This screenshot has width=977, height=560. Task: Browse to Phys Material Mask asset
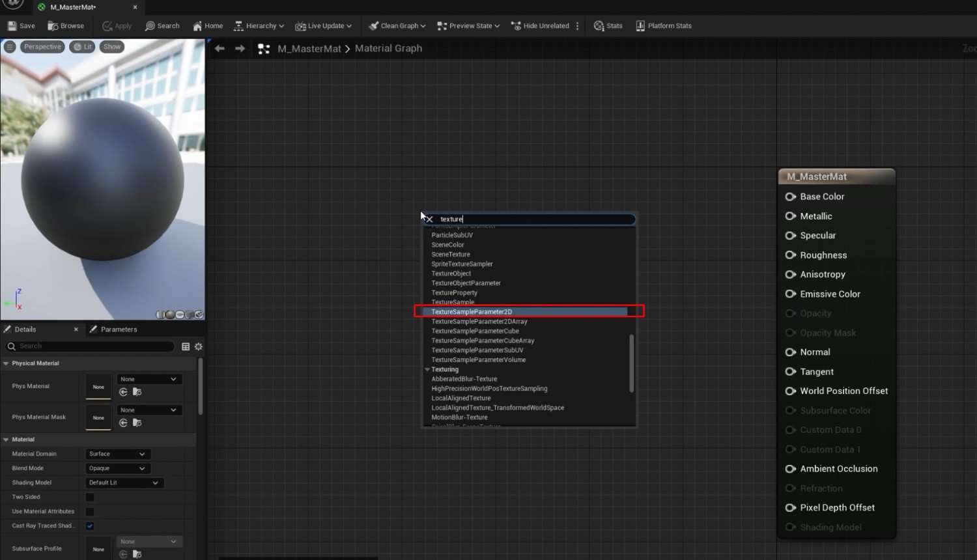[137, 423]
